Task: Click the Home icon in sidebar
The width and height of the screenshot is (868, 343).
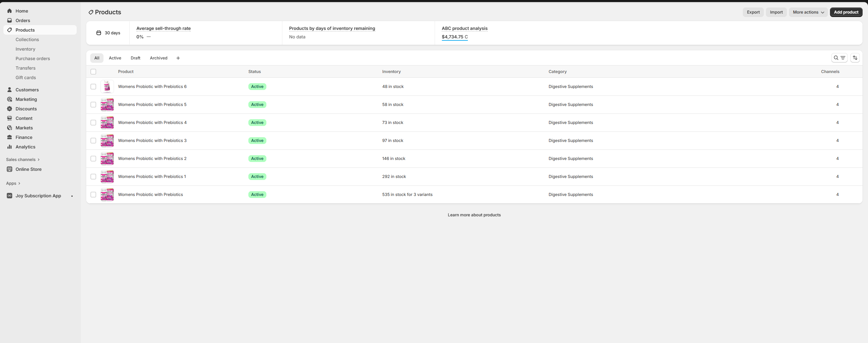Action: [10, 11]
